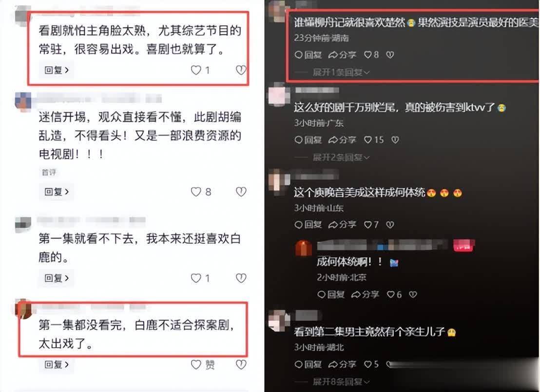
Task: Like the 成何体统啊 reply with 6 likes
Action: point(390,295)
